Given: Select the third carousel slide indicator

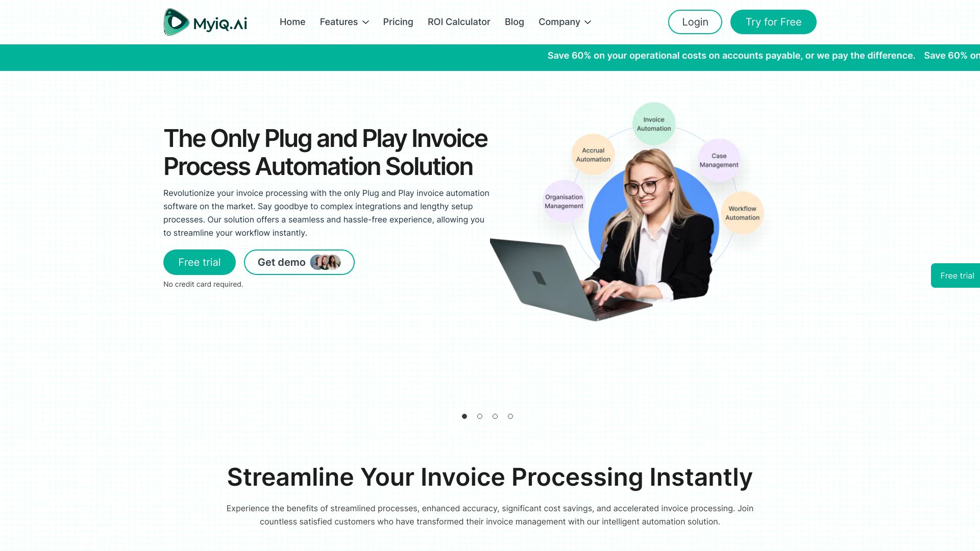Looking at the screenshot, I should tap(495, 416).
